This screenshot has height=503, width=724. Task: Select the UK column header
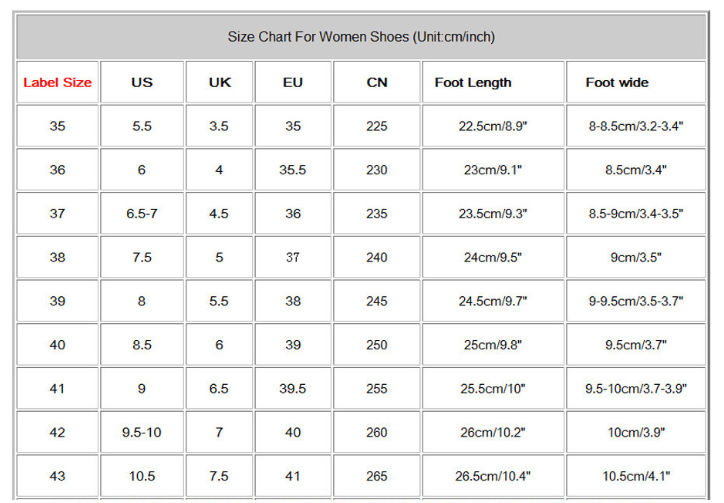click(219, 83)
